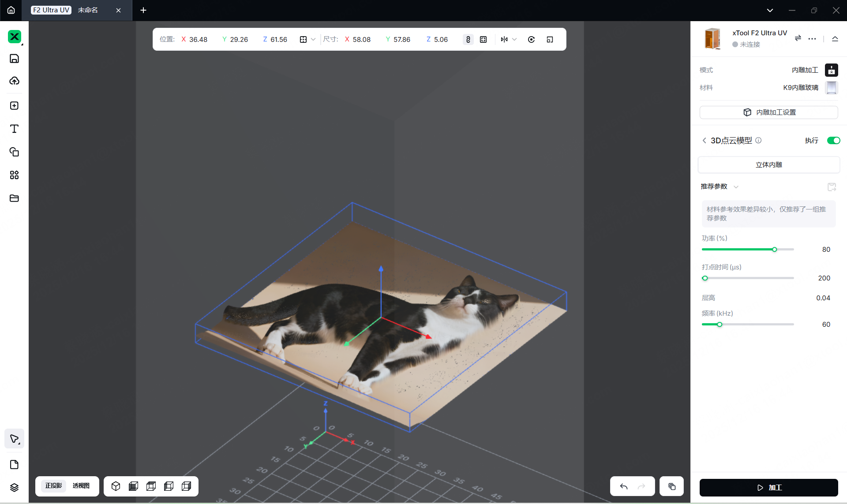Click the X position value field
The height and width of the screenshot is (504, 847).
[198, 39]
